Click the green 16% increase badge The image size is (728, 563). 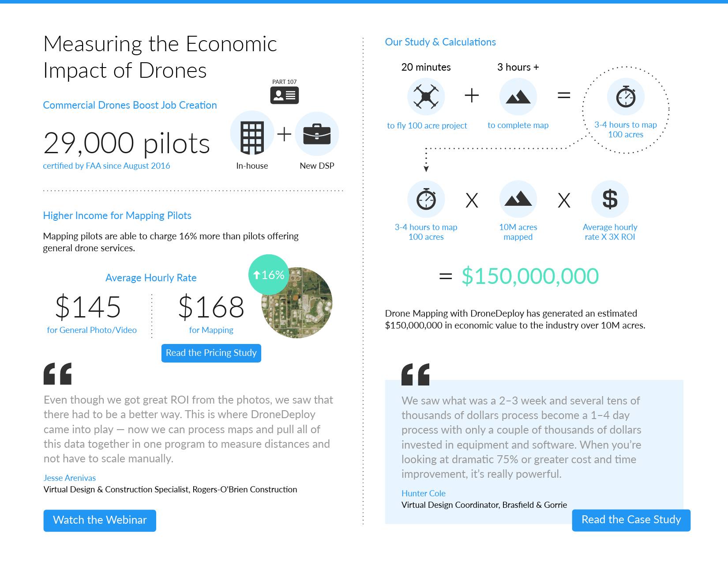coord(269,275)
